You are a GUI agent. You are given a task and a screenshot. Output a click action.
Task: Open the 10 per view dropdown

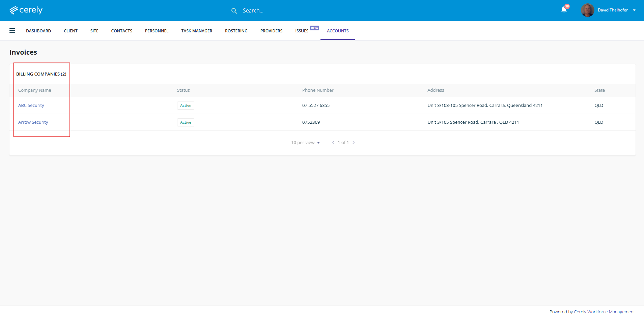click(305, 143)
